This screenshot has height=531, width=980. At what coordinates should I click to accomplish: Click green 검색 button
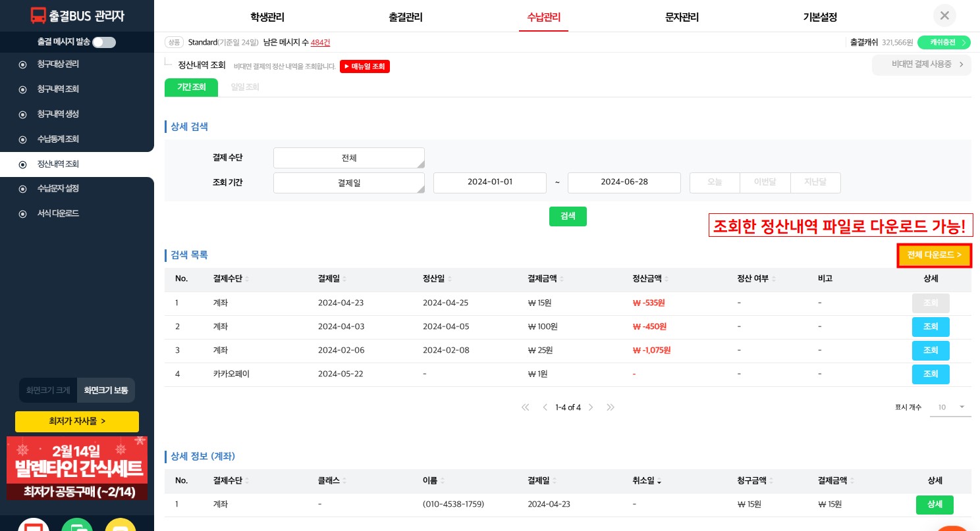coord(568,216)
